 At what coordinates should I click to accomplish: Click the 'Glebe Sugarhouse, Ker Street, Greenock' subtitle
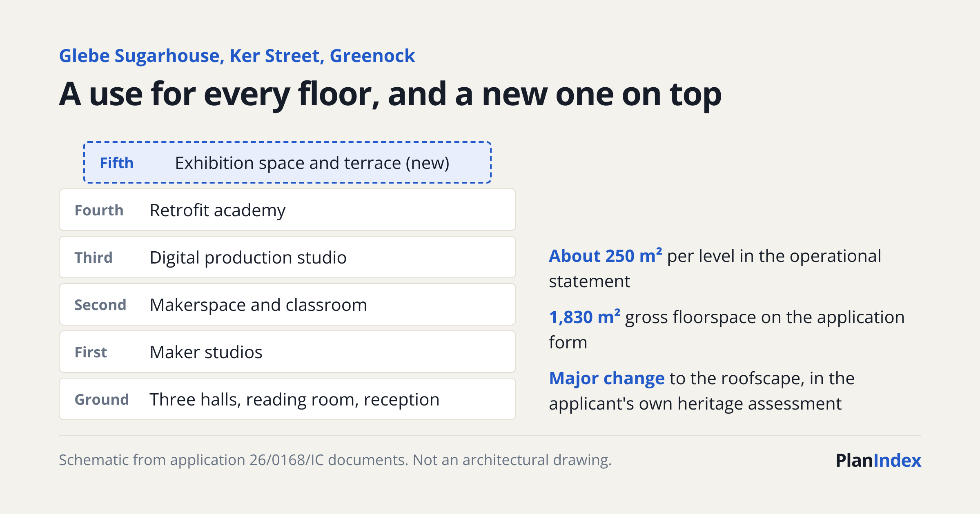coord(237,56)
